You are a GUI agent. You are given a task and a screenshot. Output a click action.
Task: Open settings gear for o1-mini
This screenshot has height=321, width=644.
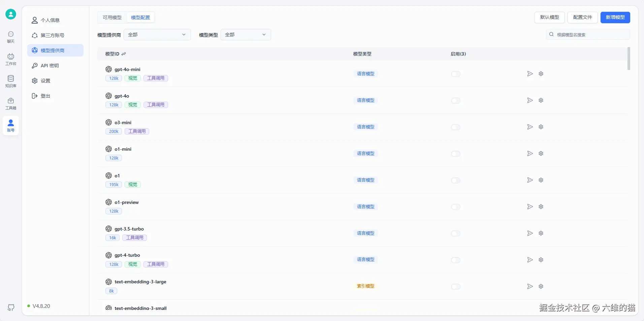point(541,153)
